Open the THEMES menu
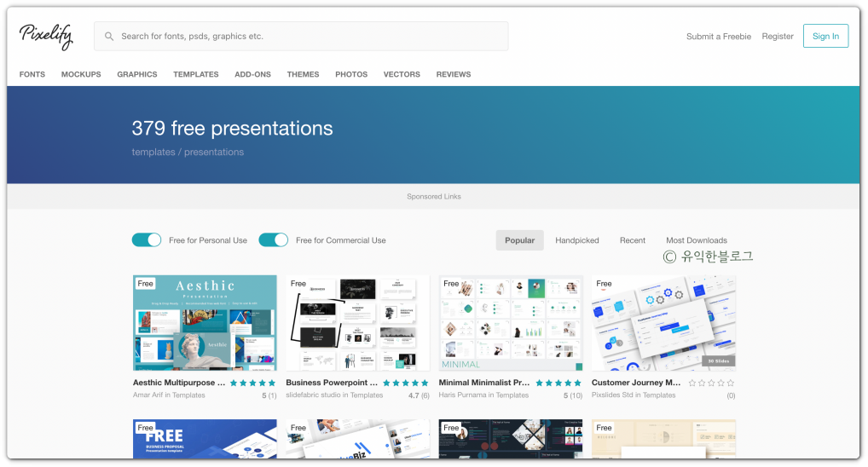Screen dimensions: 868x467 [x=303, y=74]
